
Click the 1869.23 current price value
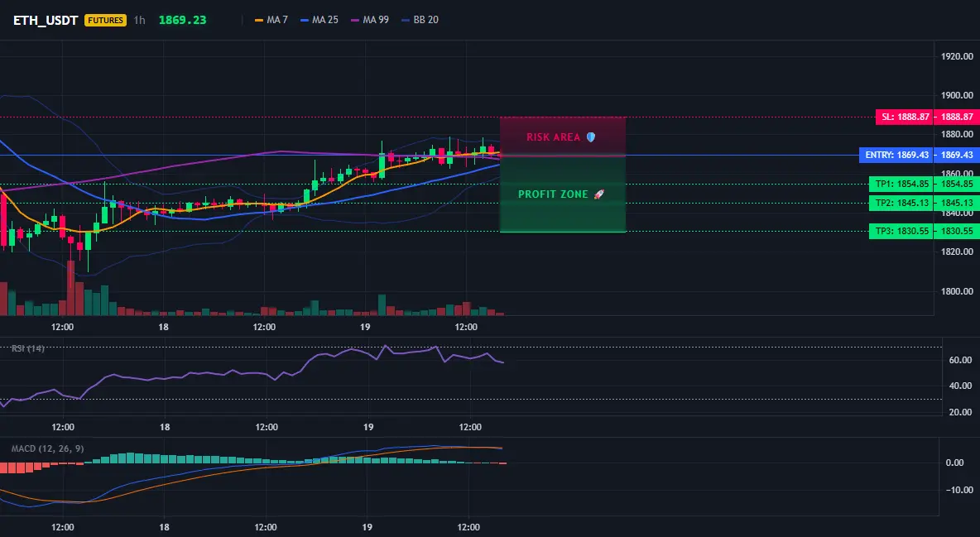[x=182, y=20]
